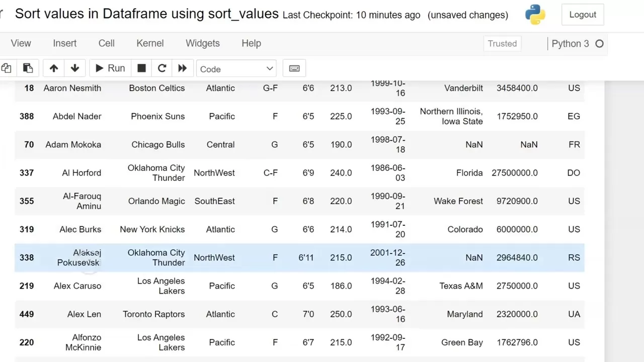Click the Logout button
The height and width of the screenshot is (362, 644).
click(583, 15)
